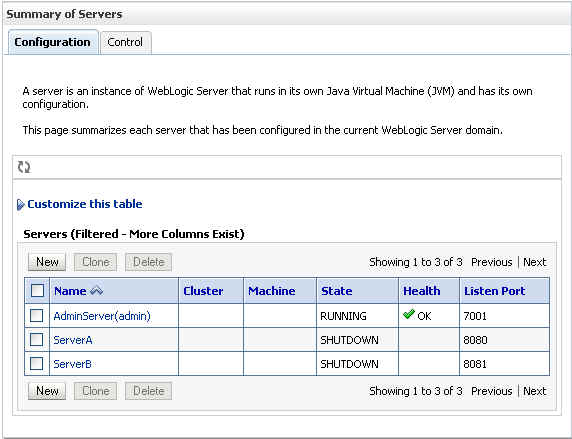The width and height of the screenshot is (572, 439).
Task: Click the New button below the table
Action: click(47, 391)
